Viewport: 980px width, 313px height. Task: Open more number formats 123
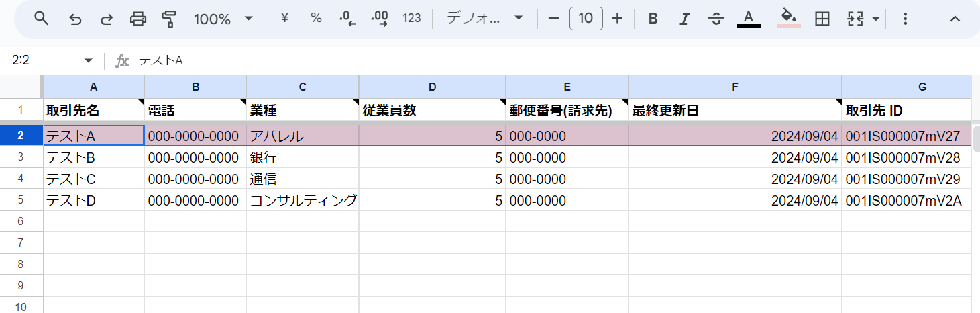pos(412,18)
